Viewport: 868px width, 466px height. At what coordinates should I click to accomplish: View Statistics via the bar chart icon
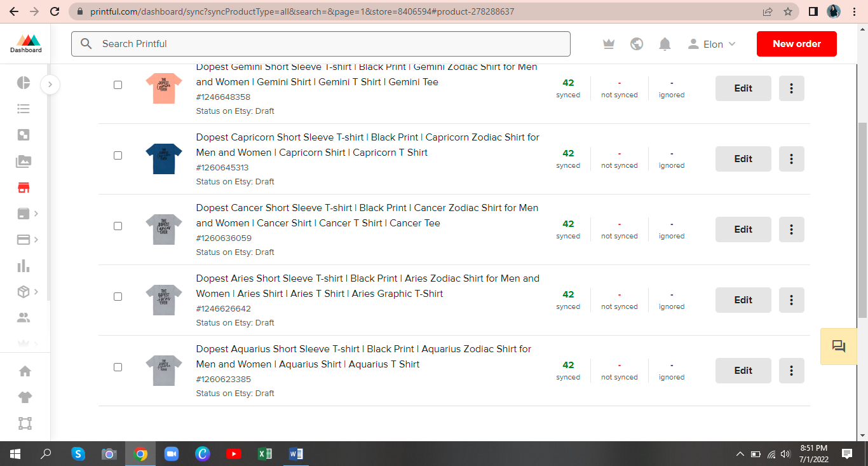pos(24,265)
